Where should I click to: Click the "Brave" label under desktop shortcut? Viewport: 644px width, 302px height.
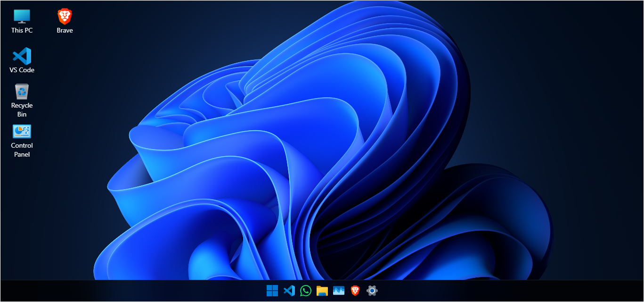point(65,30)
